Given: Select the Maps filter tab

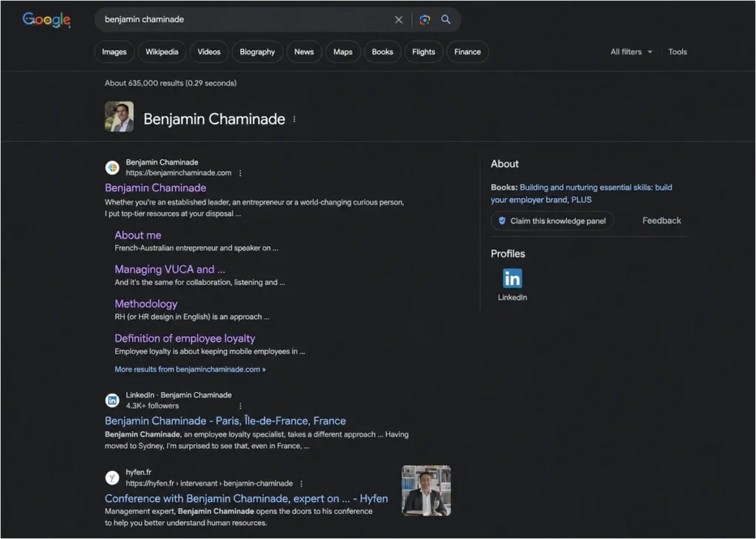Looking at the screenshot, I should coord(343,52).
